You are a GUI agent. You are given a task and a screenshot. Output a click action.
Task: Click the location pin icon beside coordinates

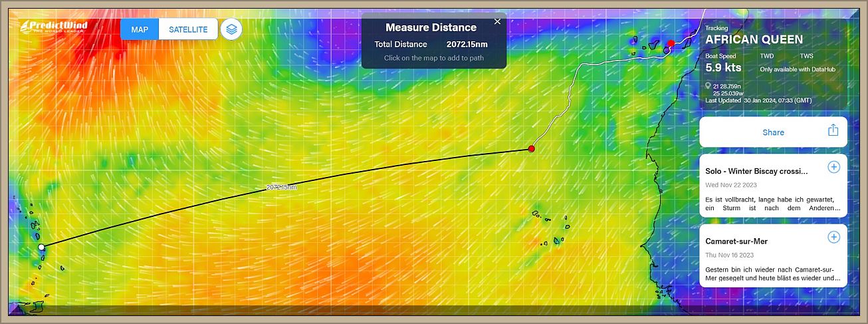coord(708,86)
